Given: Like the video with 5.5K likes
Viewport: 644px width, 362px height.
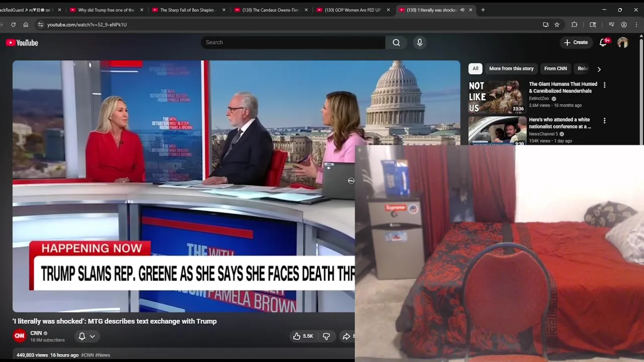Looking at the screenshot, I should [303, 336].
